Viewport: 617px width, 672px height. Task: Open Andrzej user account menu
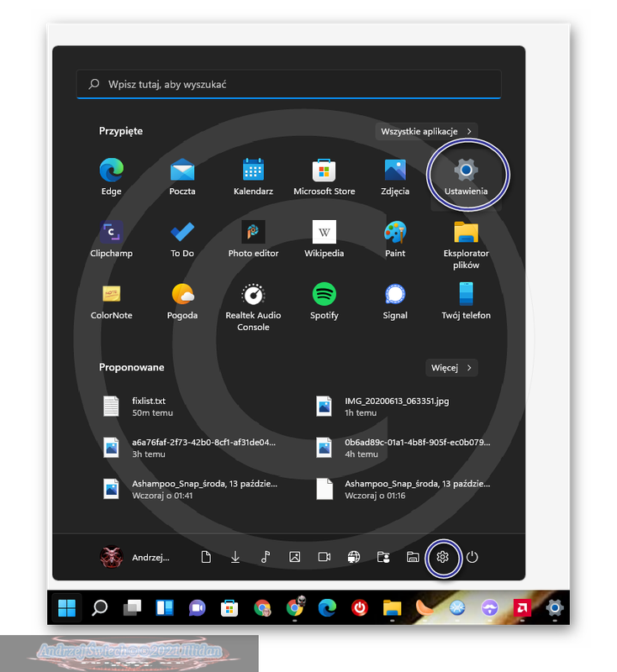click(x=135, y=557)
